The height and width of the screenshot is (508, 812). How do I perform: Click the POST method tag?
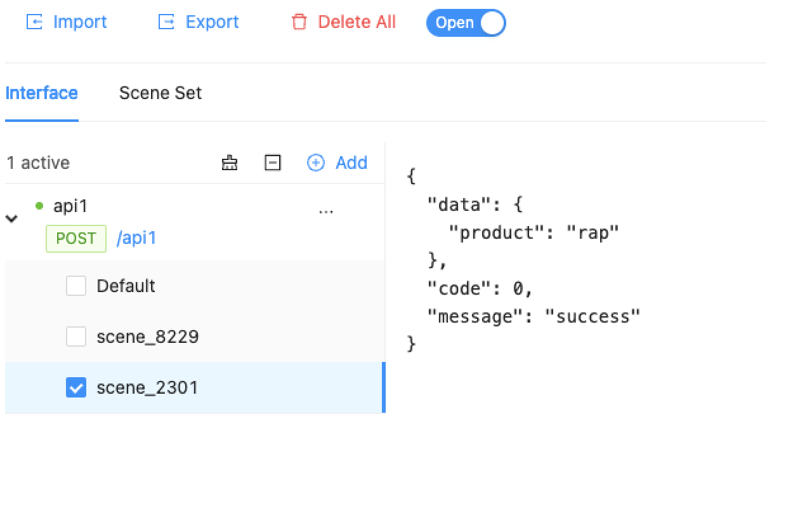[x=76, y=239]
